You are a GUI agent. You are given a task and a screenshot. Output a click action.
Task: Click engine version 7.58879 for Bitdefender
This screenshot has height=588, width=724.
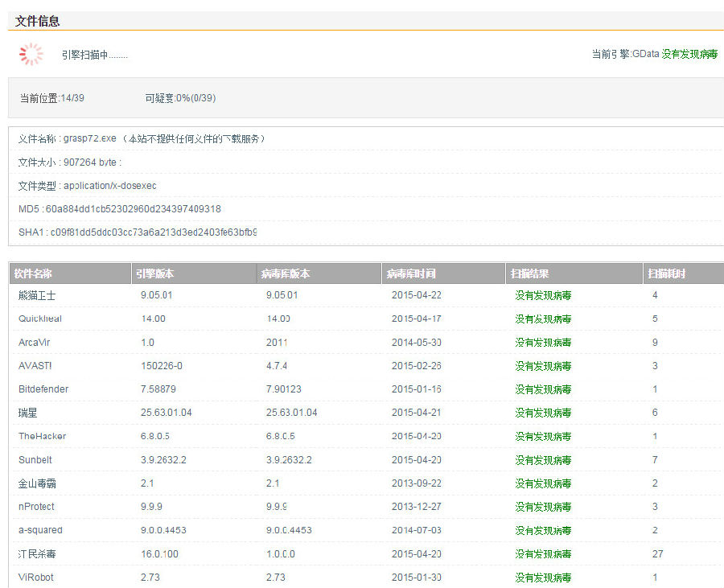click(158, 389)
